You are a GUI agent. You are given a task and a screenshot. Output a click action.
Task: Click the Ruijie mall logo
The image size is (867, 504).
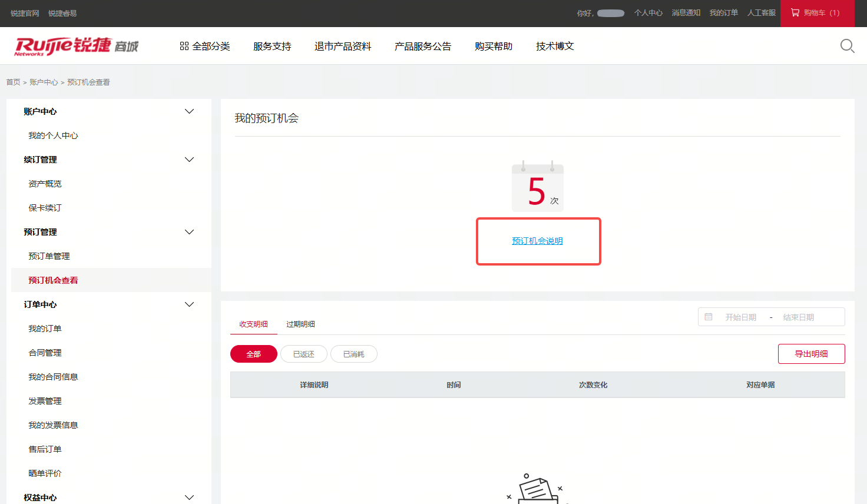(x=76, y=46)
